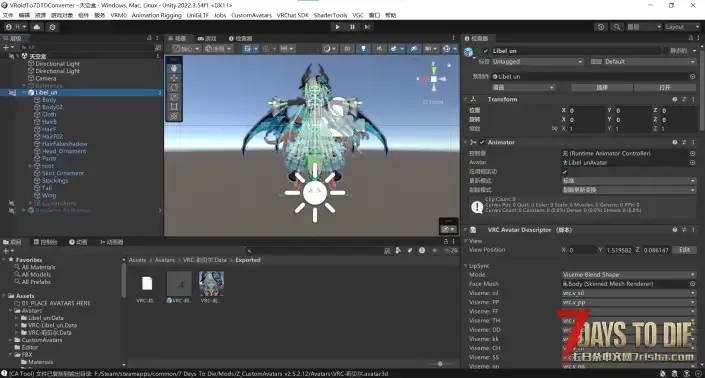The height and width of the screenshot is (378, 705).
Task: Open the CustomAvatars menu
Action: [x=251, y=15]
